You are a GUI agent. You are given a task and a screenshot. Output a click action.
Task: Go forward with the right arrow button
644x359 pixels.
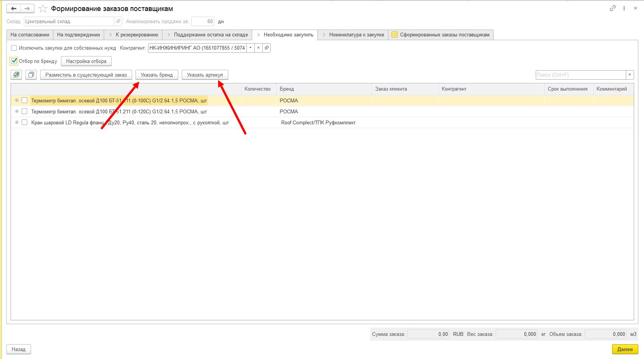27,8
